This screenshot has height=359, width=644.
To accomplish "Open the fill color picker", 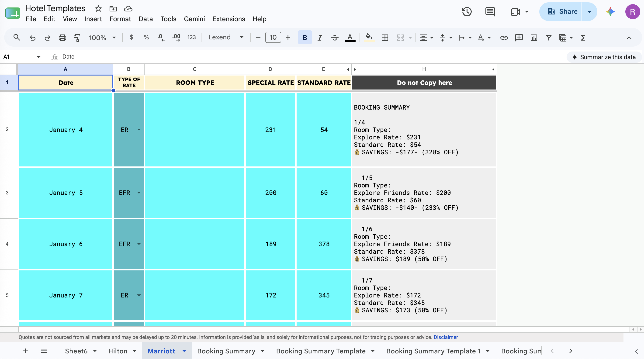I will (x=369, y=38).
